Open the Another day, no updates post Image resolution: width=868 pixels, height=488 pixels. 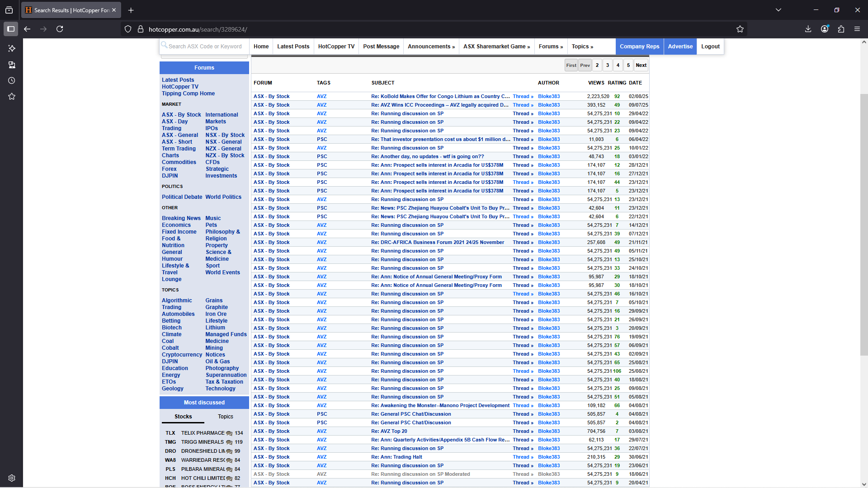click(x=427, y=156)
